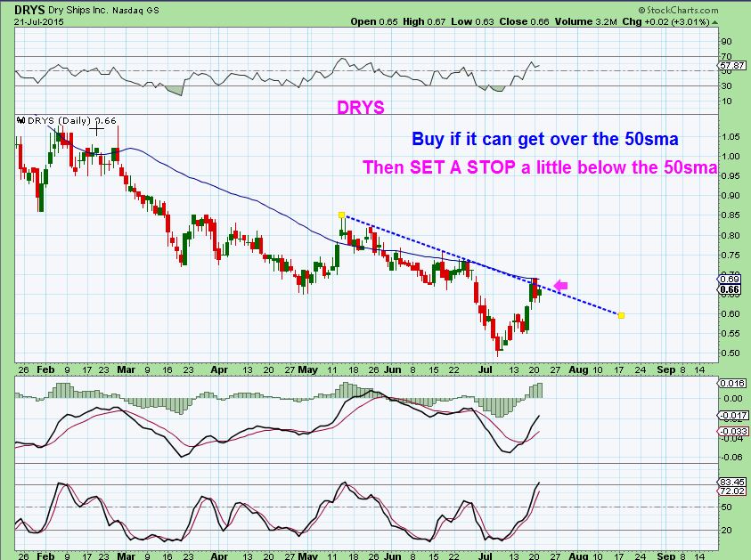Click the Mar label on bottom panel axis
The height and width of the screenshot is (560, 751).
click(126, 556)
